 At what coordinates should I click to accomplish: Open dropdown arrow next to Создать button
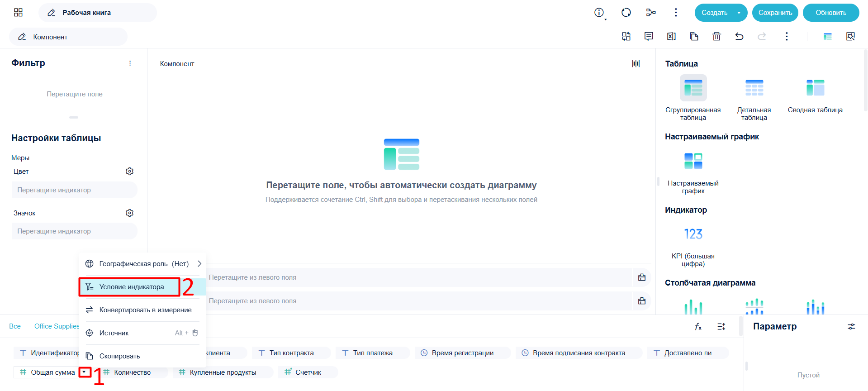pyautogui.click(x=739, y=13)
